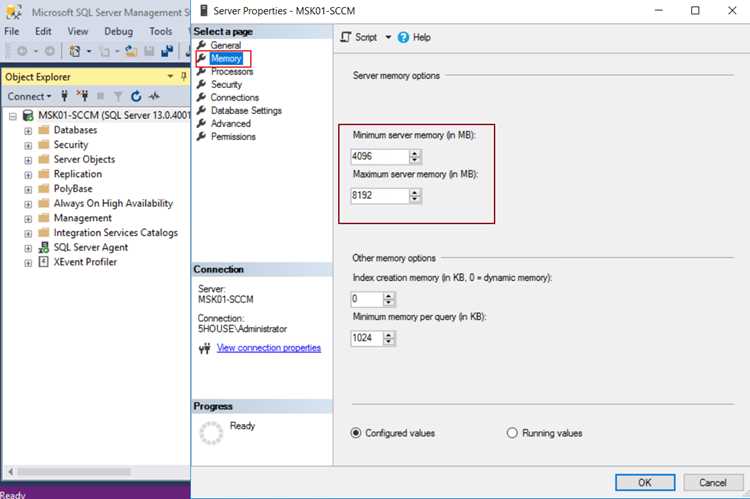
Task: Open the Edit menu
Action: pos(43,31)
